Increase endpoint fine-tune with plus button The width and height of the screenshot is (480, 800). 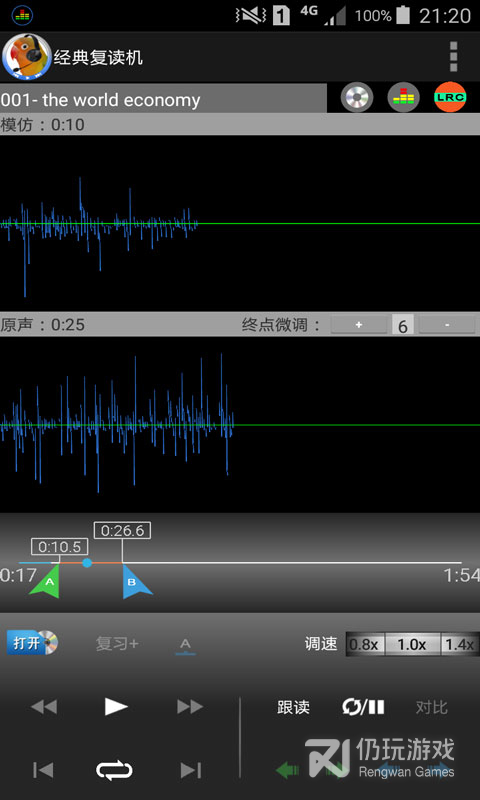359,325
